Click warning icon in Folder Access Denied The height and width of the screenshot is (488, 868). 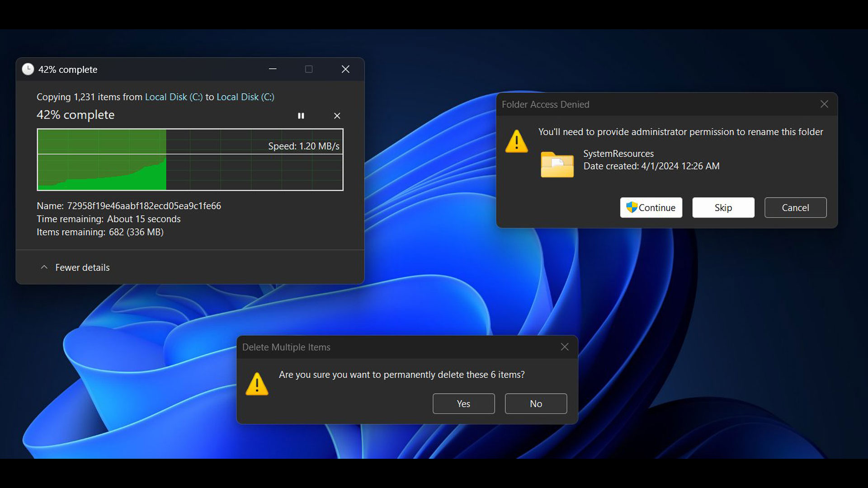(516, 141)
